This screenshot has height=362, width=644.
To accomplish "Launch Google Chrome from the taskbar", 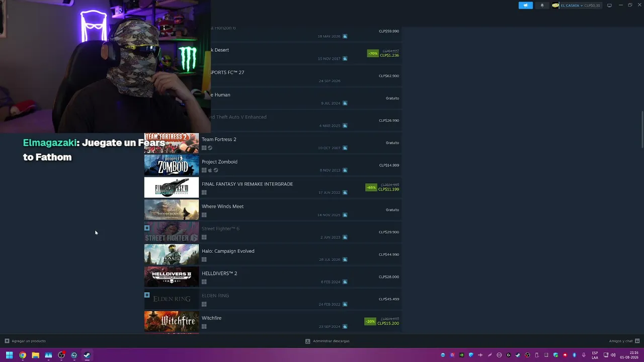I will click(23, 355).
